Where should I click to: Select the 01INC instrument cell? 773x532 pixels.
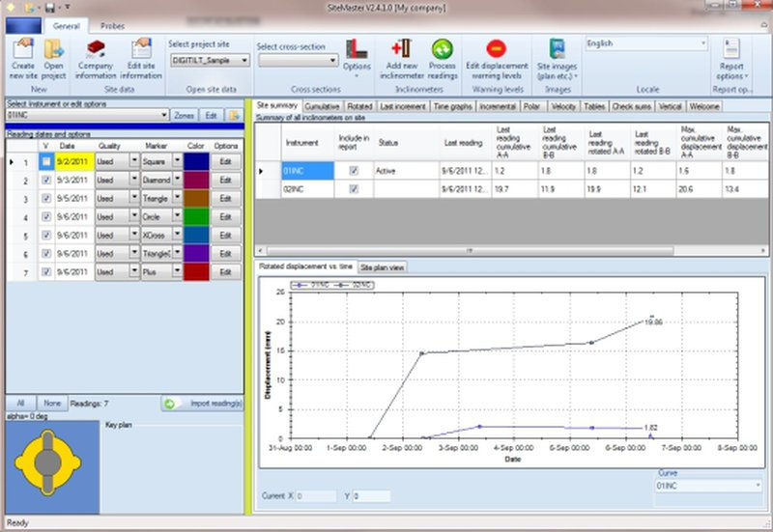307,171
